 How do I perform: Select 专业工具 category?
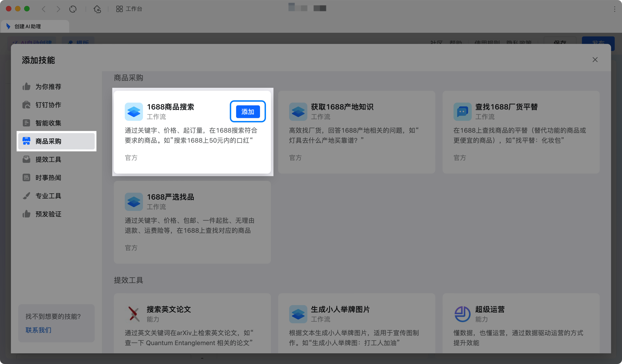click(x=56, y=196)
